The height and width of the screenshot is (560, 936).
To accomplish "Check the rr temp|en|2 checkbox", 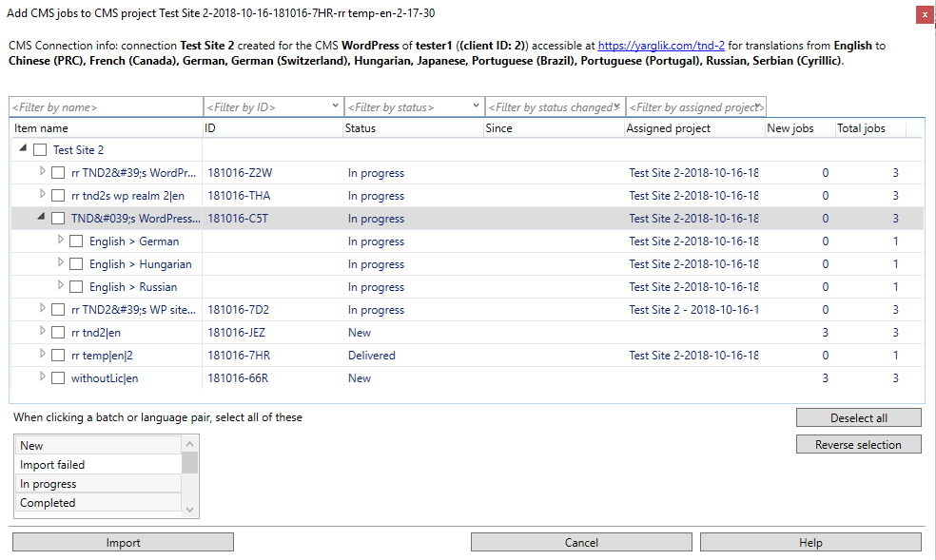I will click(58, 355).
